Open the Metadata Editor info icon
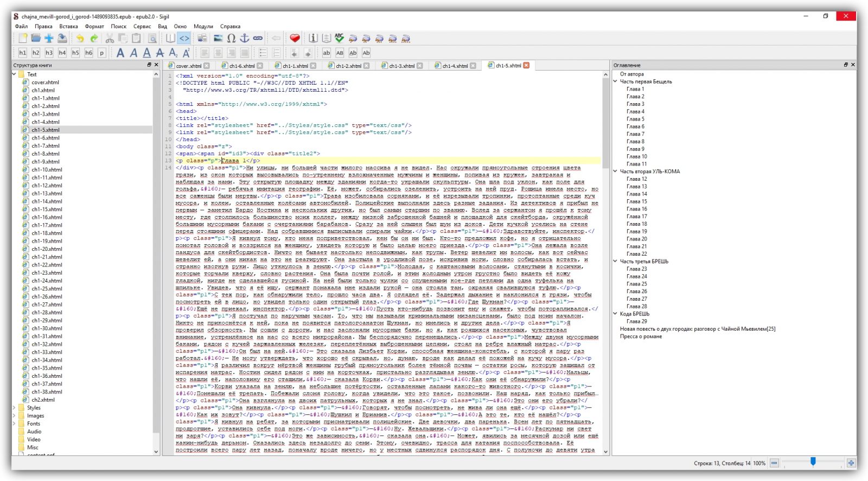 pyautogui.click(x=313, y=38)
